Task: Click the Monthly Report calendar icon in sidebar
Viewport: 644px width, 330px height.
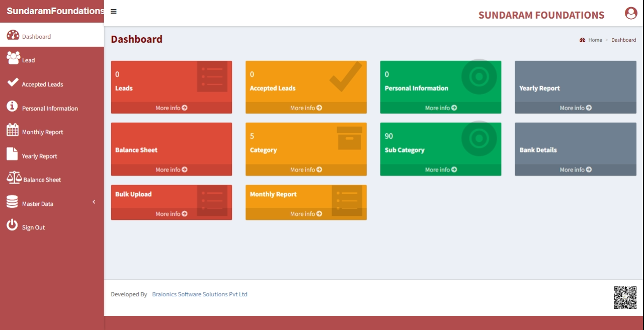Action: point(13,130)
